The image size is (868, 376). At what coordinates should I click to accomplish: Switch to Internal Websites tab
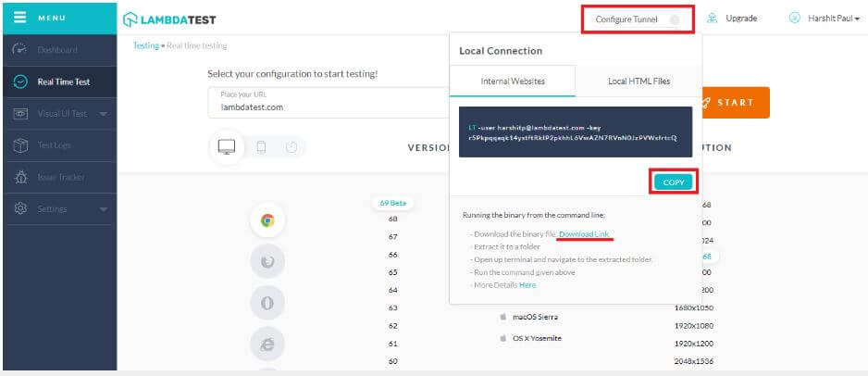point(513,81)
